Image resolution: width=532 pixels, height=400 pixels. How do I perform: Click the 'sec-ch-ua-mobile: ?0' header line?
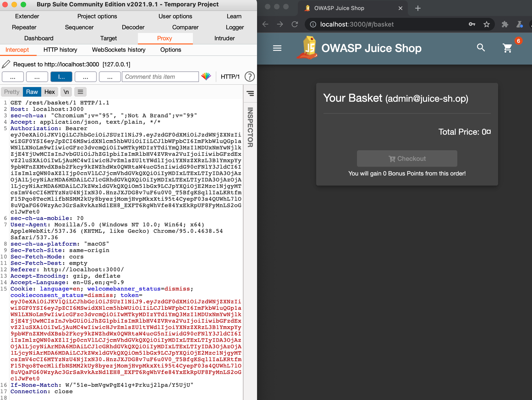tap(47, 218)
